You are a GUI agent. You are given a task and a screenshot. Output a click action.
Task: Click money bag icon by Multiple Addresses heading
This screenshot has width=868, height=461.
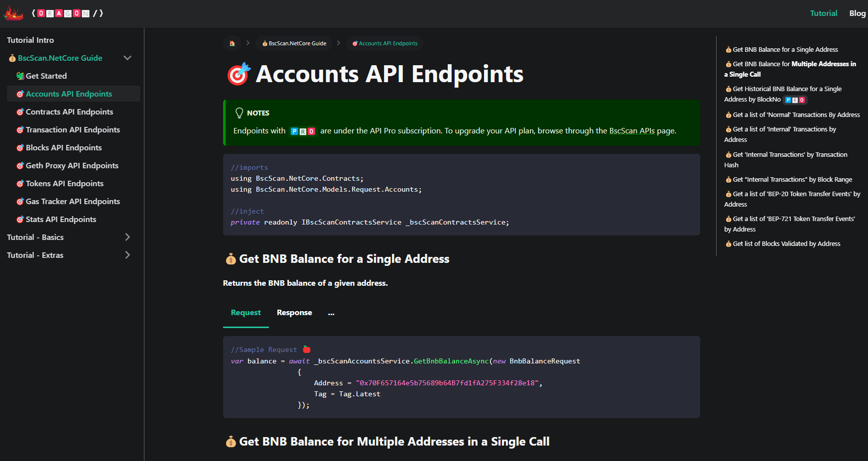point(231,442)
